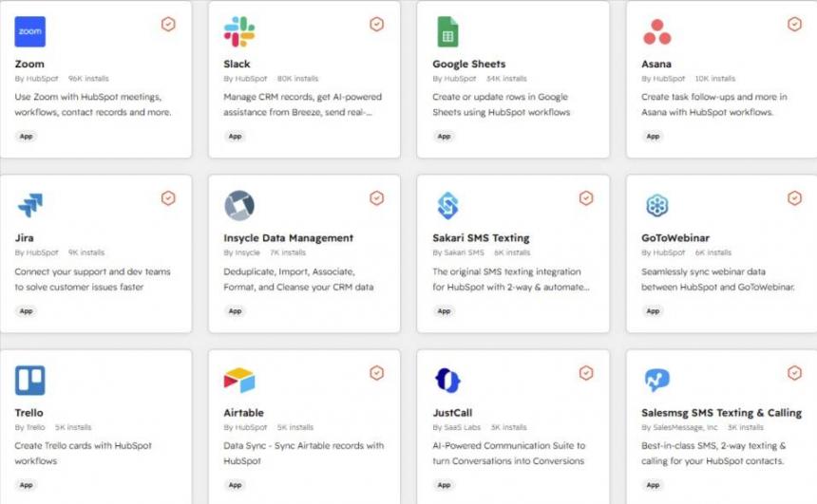Click the App tag on Salesmsg card
Screen dimensions: 817x504
click(653, 485)
